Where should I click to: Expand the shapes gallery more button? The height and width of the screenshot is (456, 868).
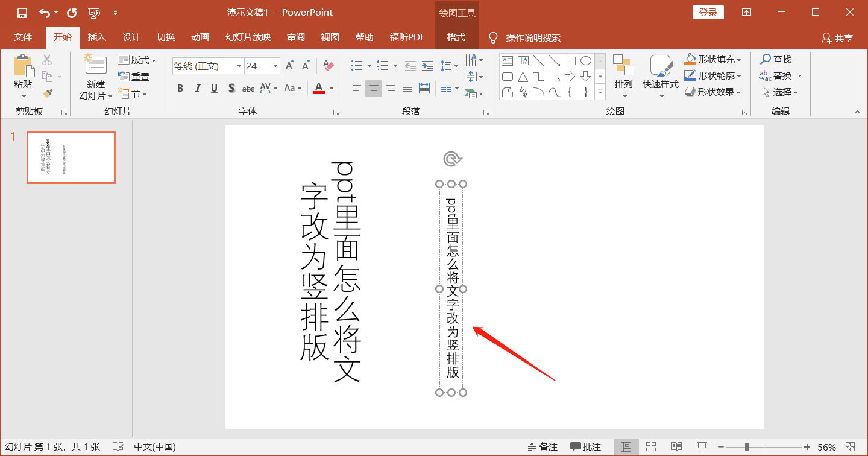(x=600, y=92)
